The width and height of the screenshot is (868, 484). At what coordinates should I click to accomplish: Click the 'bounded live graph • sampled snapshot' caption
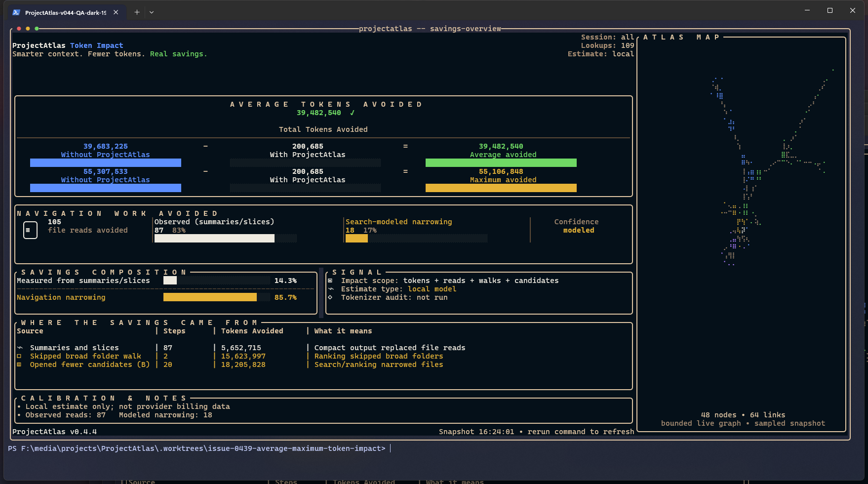point(743,423)
